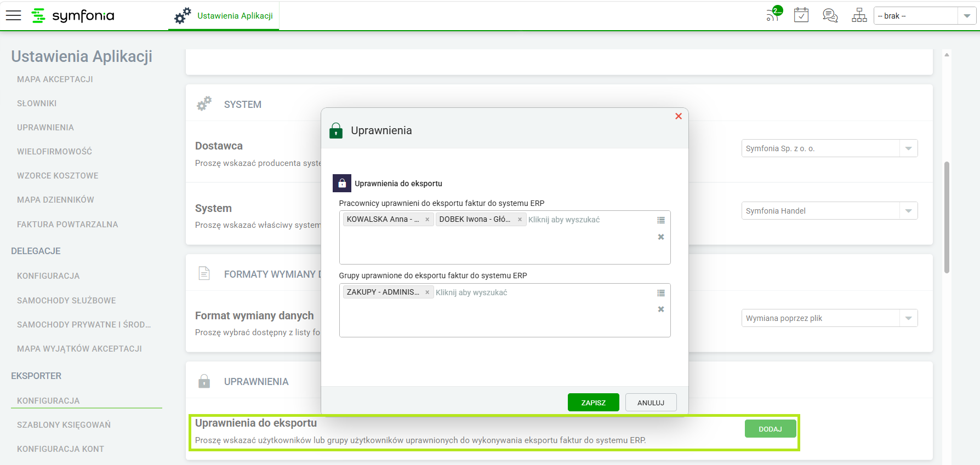
Task: Open the chat messages icon
Action: pos(830,15)
